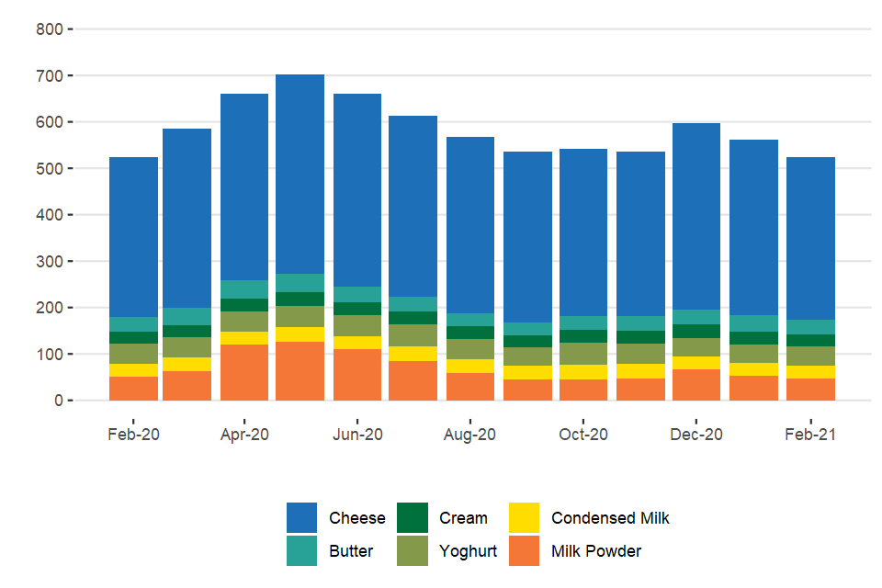Select the Milk Powder legend label text
Image resolution: width=882 pixels, height=588 pixels.
pos(596,551)
